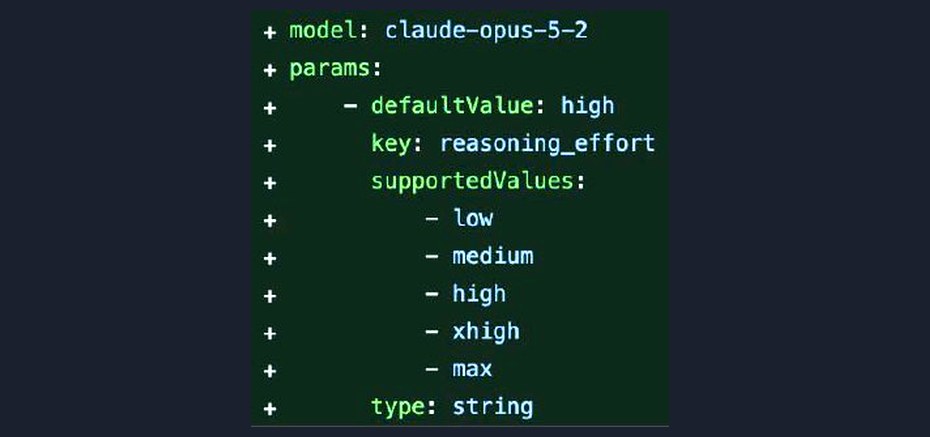Click the plus marker on the type line

click(x=270, y=409)
